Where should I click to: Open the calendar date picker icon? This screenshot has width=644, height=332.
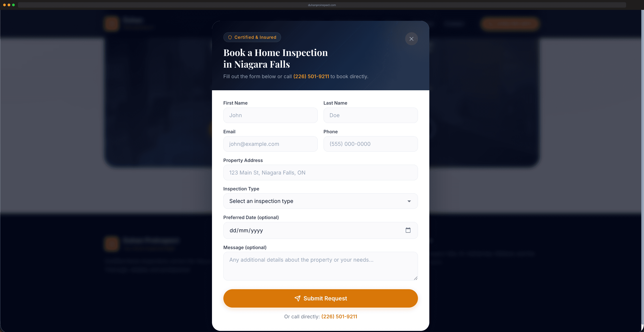click(408, 230)
